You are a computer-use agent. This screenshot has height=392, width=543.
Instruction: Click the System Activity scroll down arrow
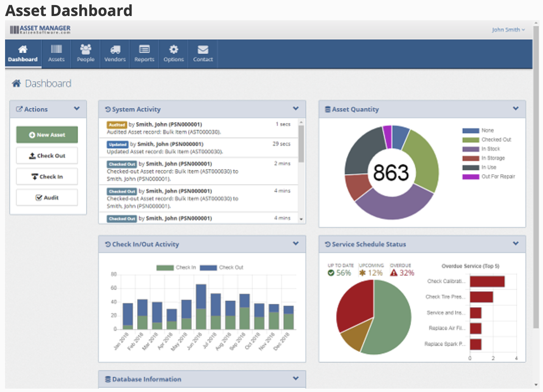pyautogui.click(x=301, y=220)
